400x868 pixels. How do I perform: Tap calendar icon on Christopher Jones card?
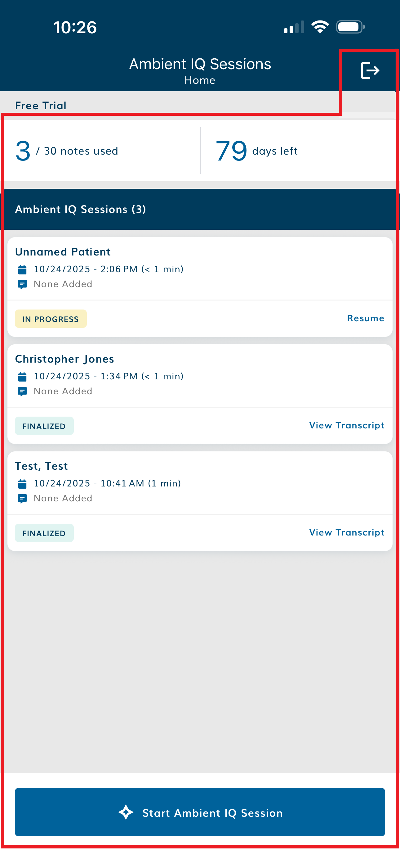[22, 376]
